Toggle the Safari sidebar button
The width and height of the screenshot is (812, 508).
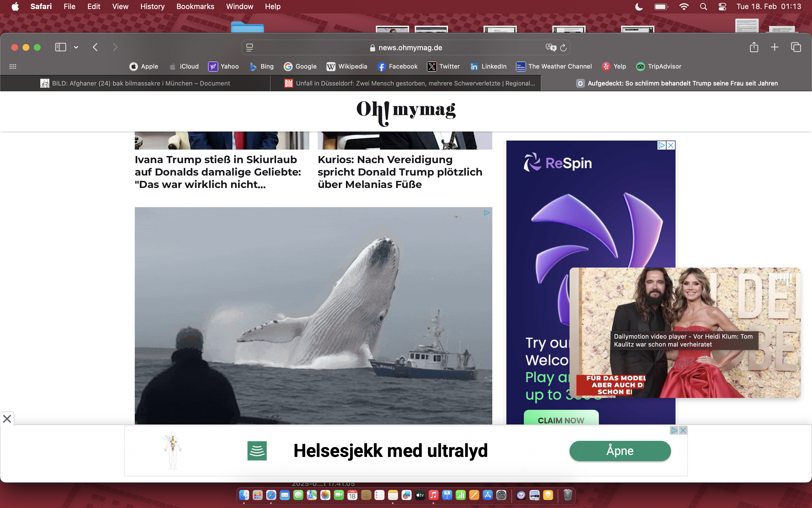[60, 47]
